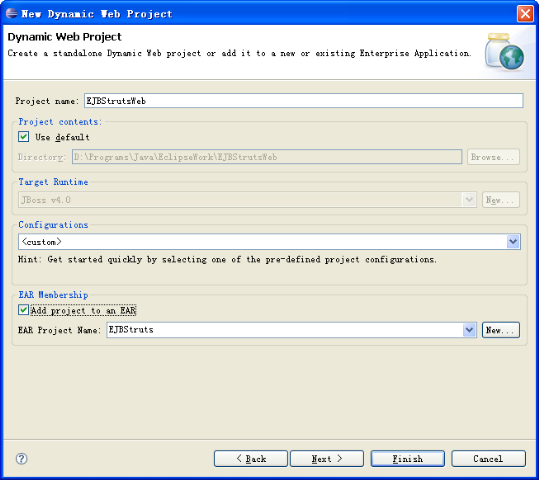Expand the Target Runtime JBoss dropdown
Screen dimensions: 539x480
point(469,200)
